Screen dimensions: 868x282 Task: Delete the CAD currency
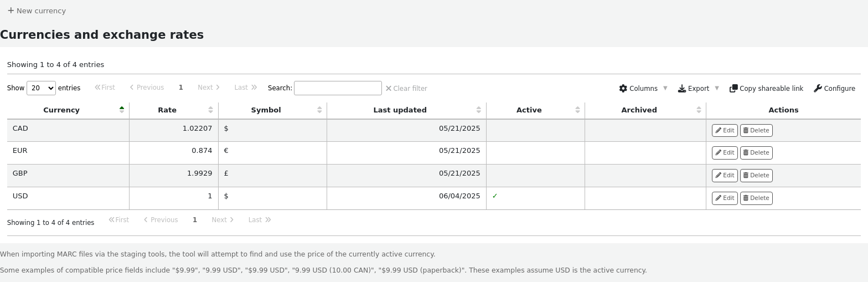tap(756, 130)
